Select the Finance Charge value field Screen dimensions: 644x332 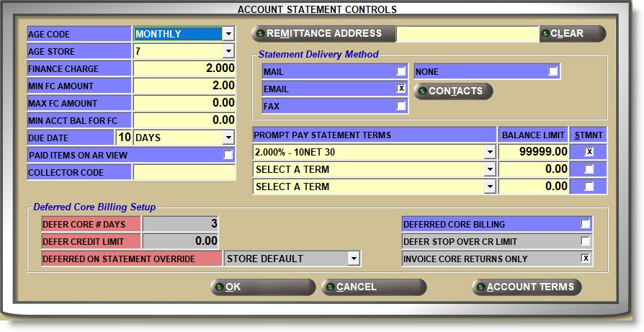pyautogui.click(x=184, y=69)
